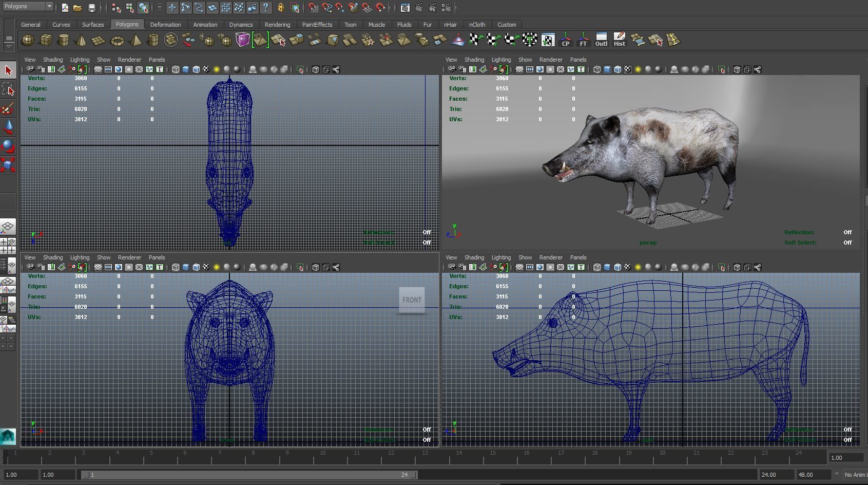This screenshot has height=485, width=868.
Task: Select single perspective layout in the toolbox
Action: pos(8,227)
